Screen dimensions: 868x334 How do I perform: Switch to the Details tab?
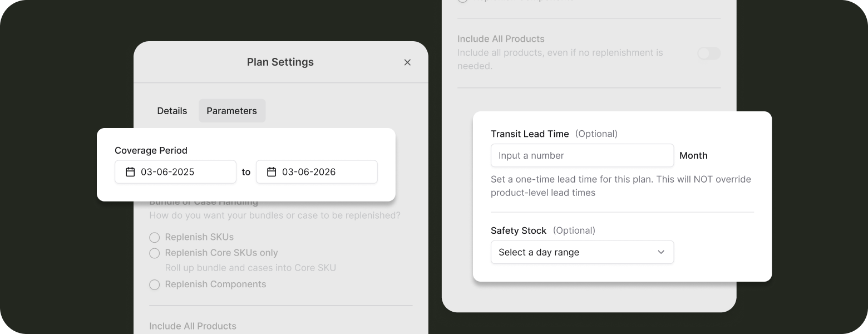(x=172, y=111)
